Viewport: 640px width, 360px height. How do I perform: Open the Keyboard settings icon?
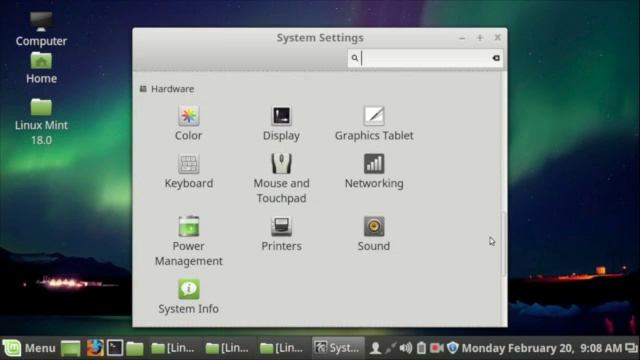click(189, 164)
